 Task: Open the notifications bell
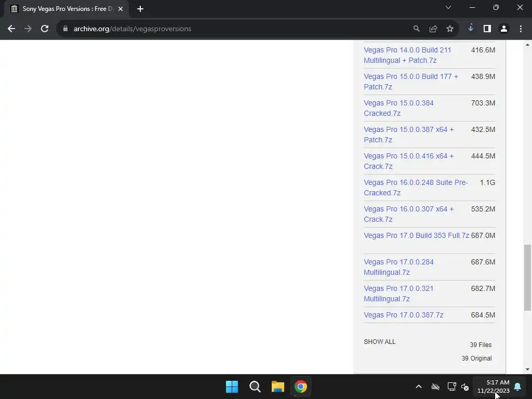(518, 387)
